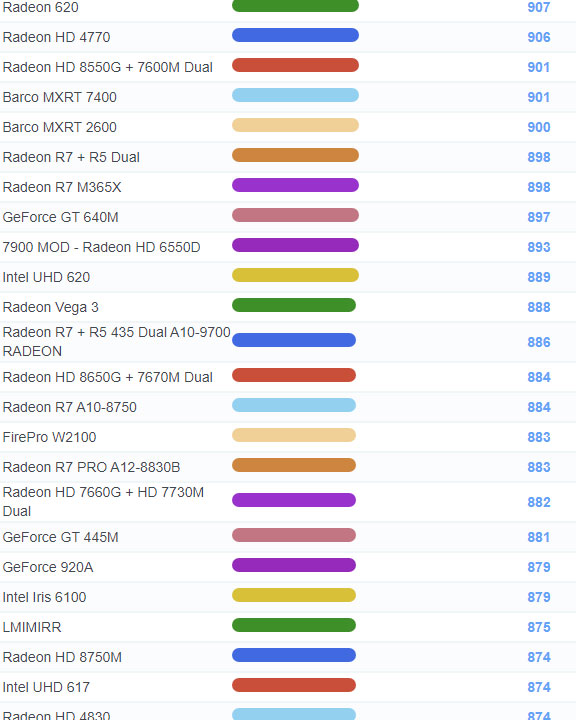The width and height of the screenshot is (576, 720).
Task: Select the Intel UHD 617 name
Action: pyautogui.click(x=46, y=687)
